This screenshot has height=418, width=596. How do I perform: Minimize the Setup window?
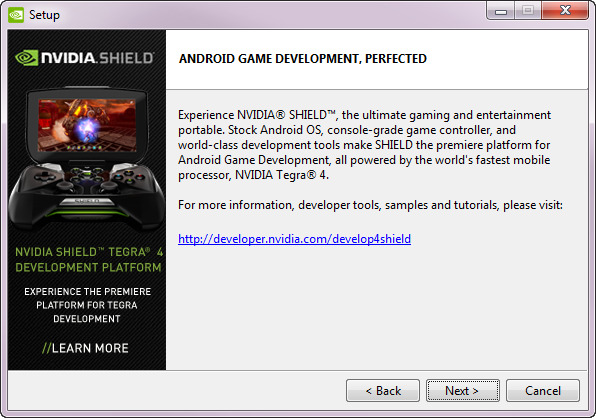pyautogui.click(x=501, y=11)
